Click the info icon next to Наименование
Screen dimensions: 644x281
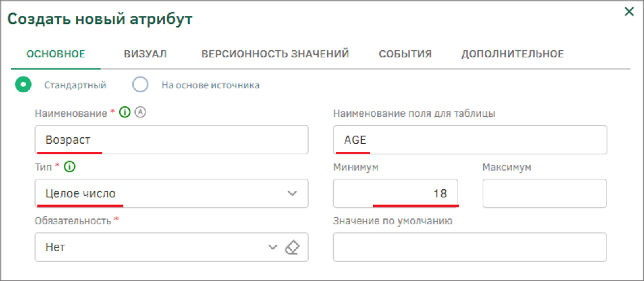(125, 112)
